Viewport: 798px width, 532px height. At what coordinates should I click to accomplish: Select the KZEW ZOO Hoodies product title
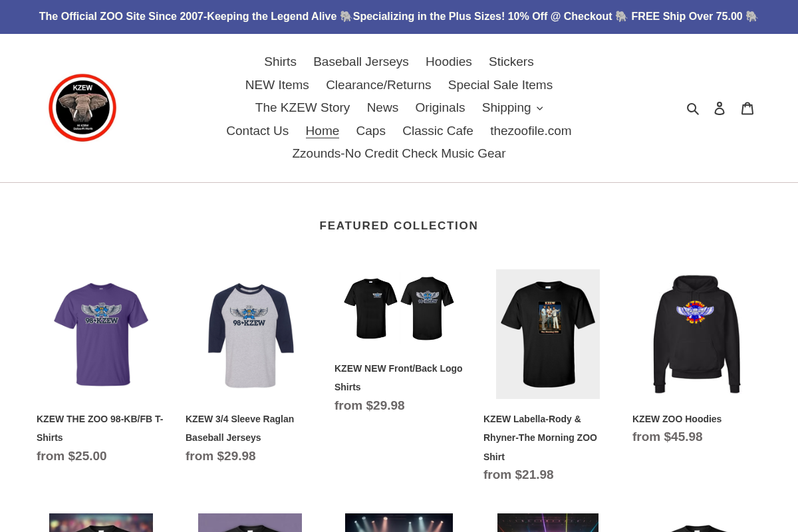pyautogui.click(x=677, y=419)
